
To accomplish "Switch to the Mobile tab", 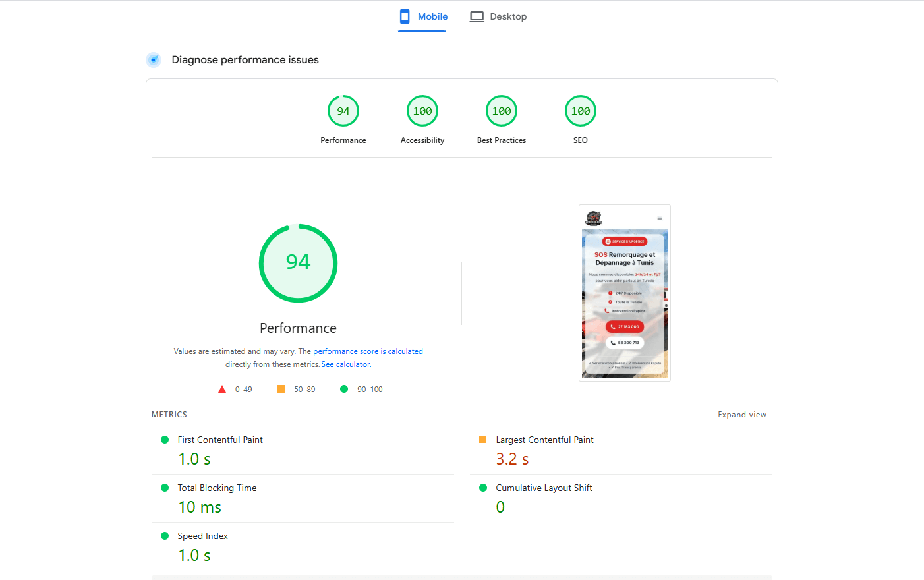I will pyautogui.click(x=423, y=17).
